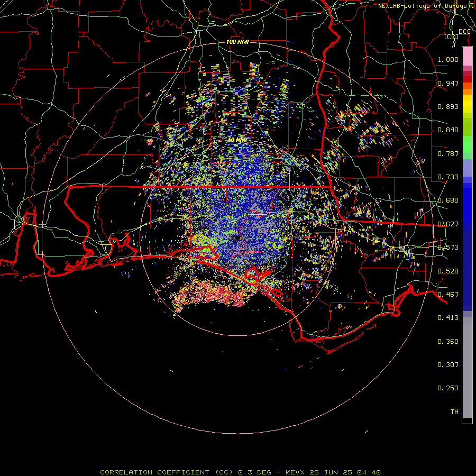Click the CORRELATION COEFFICIENT (CC) caption text
476x476 pixels.
pos(167,472)
